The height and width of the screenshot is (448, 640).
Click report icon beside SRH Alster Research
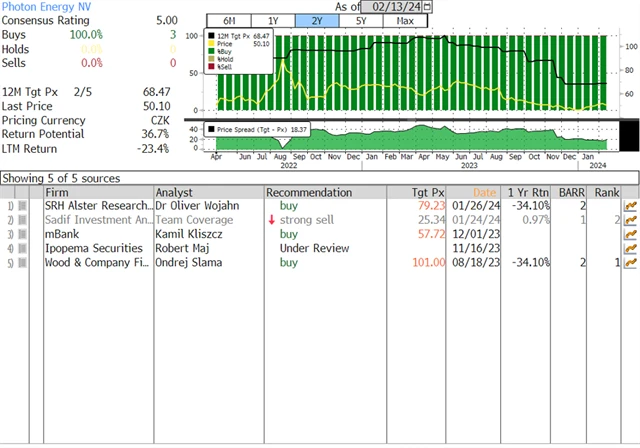[x=23, y=206]
